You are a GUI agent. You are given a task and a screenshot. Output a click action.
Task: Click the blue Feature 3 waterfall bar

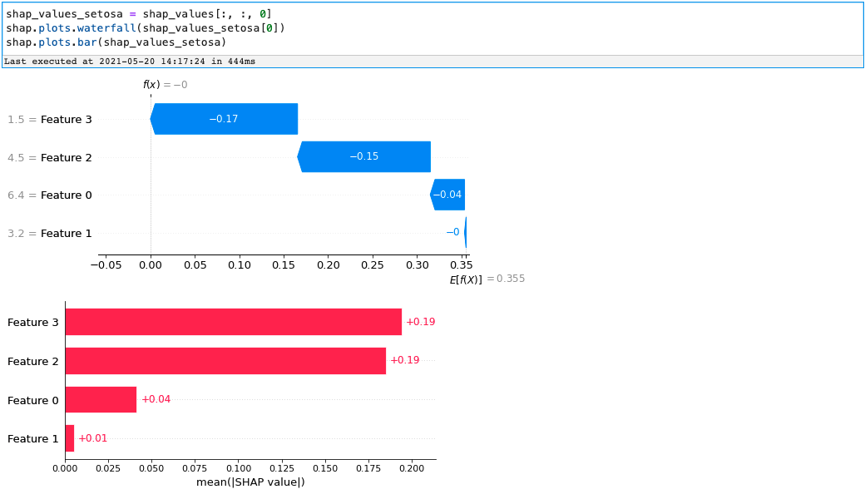225,119
